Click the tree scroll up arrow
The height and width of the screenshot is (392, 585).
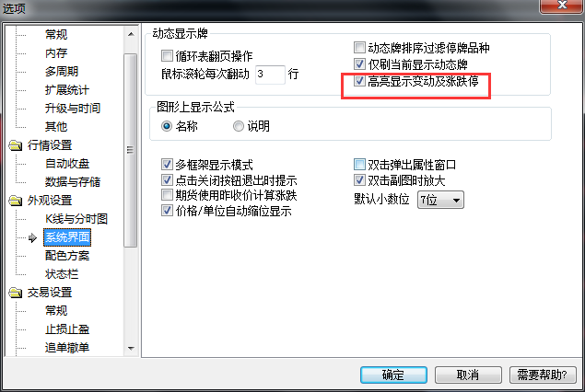coord(131,34)
